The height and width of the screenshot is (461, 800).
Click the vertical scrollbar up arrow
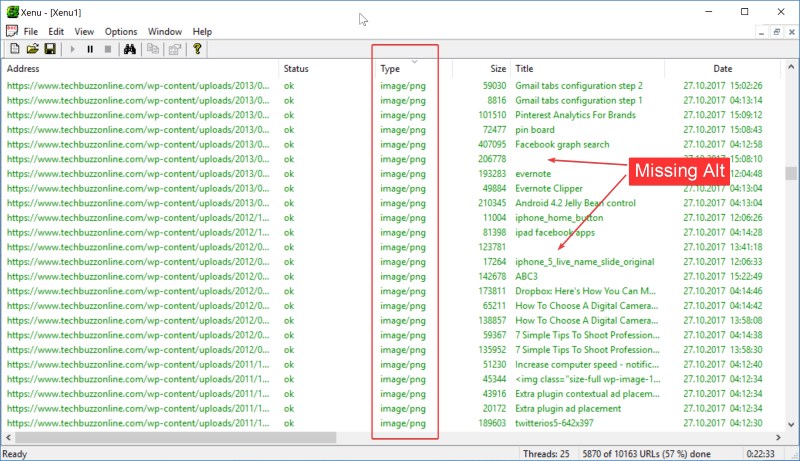click(x=791, y=68)
